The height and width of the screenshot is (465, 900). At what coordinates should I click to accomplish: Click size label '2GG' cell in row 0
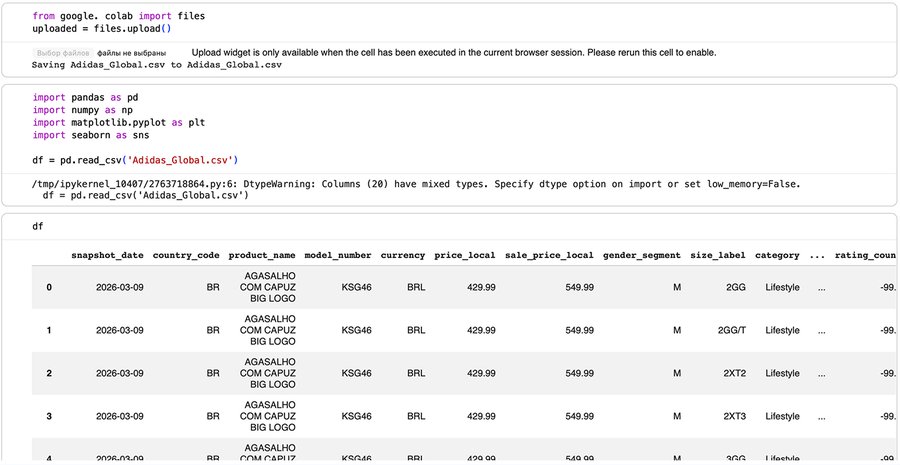coord(736,287)
